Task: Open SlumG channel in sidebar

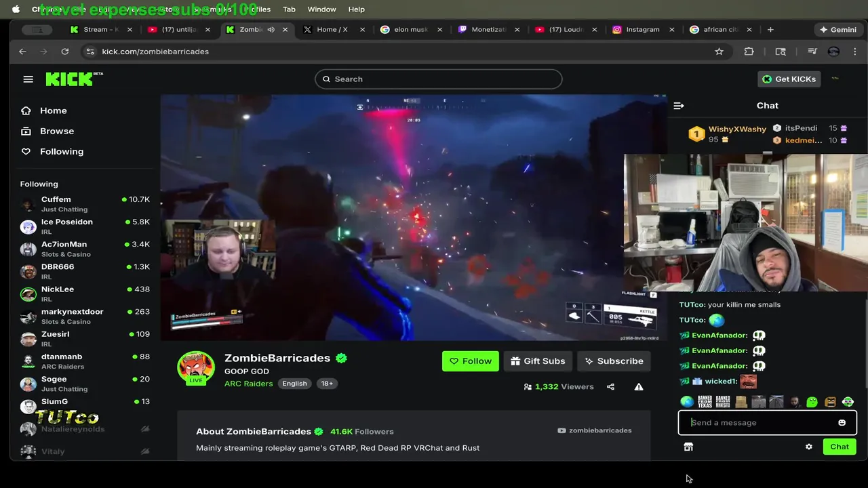Action: coord(85,405)
